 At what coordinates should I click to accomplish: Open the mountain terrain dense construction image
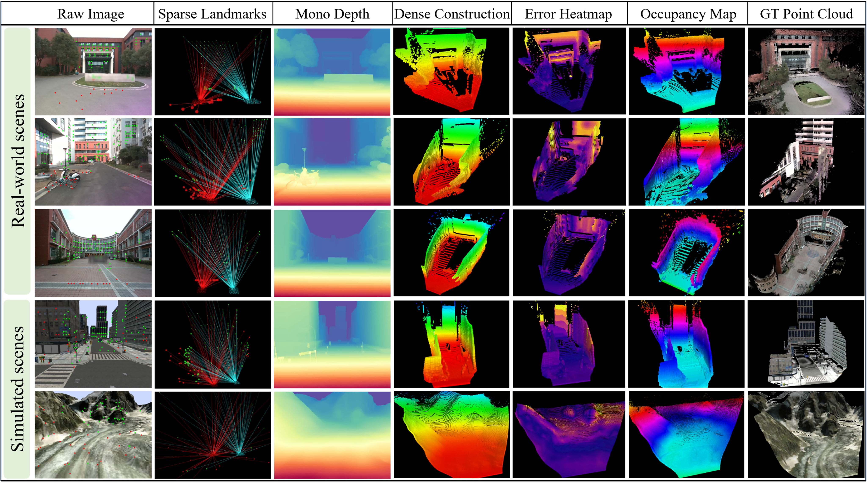[452, 435]
